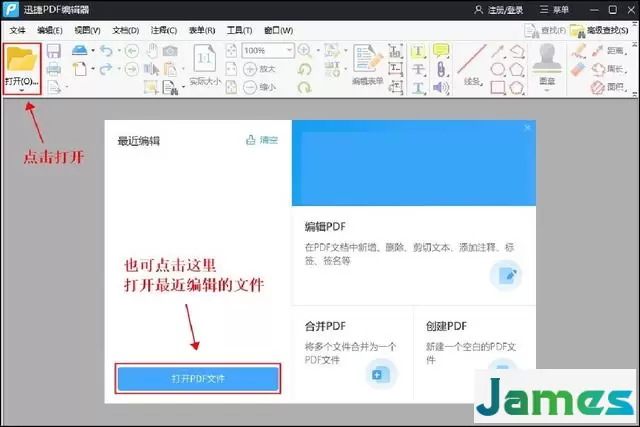
Task: Open the File (文件) menu
Action: click(18, 30)
